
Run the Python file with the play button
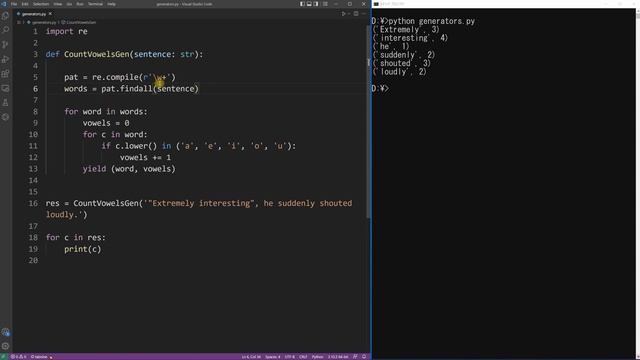pos(344,14)
